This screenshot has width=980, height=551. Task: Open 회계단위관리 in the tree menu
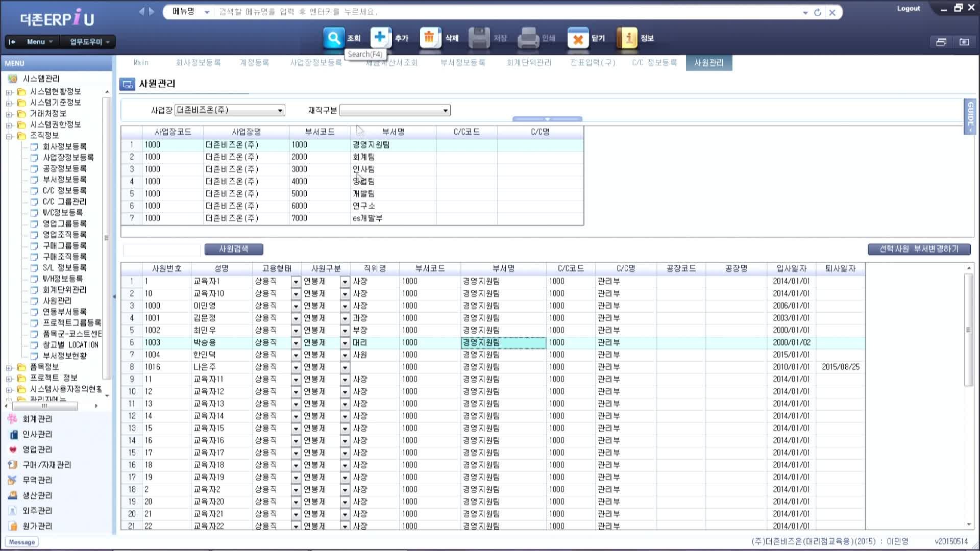(64, 290)
